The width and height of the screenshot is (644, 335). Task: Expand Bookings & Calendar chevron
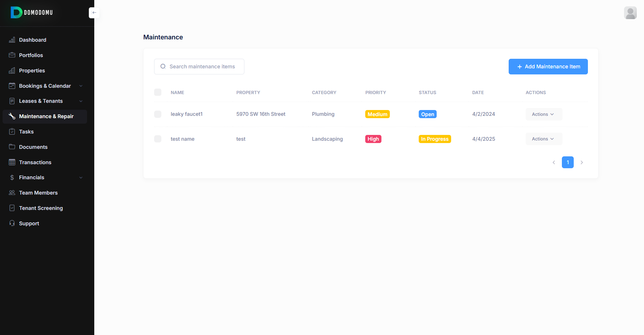click(x=81, y=86)
